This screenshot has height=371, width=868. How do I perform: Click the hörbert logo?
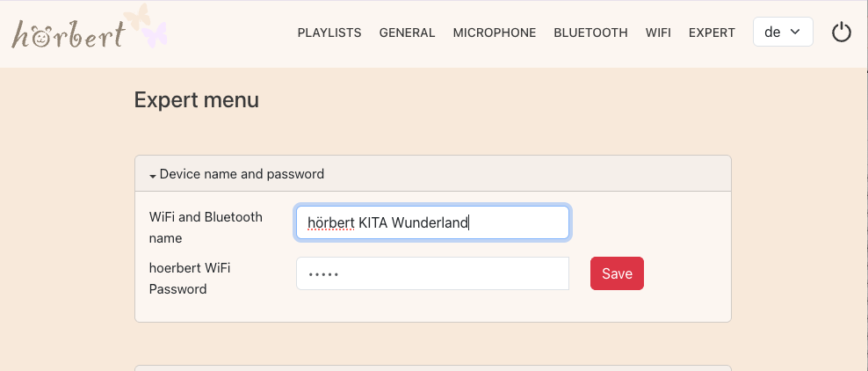click(69, 33)
